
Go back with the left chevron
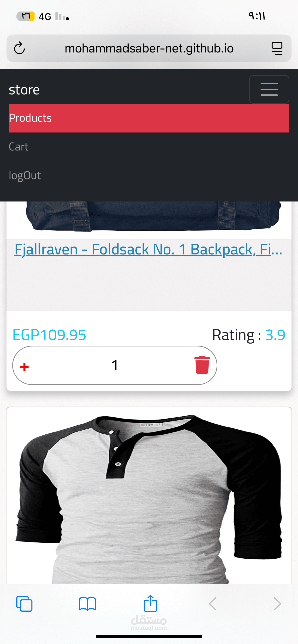213,604
